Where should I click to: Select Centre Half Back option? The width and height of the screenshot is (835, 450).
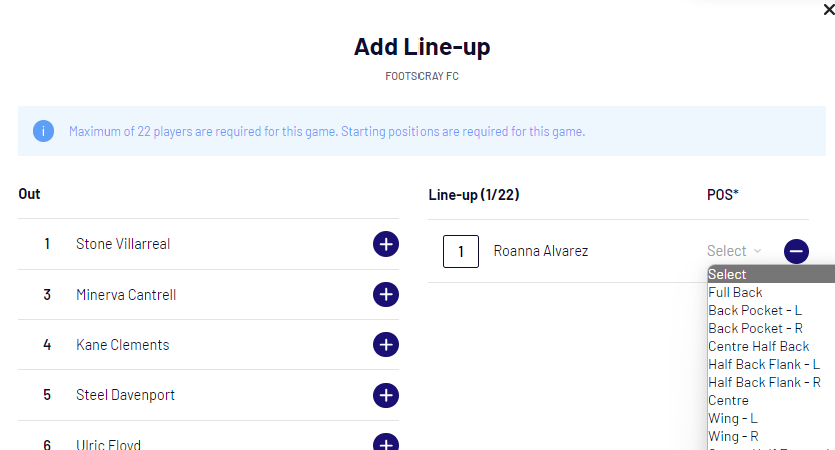pos(759,346)
